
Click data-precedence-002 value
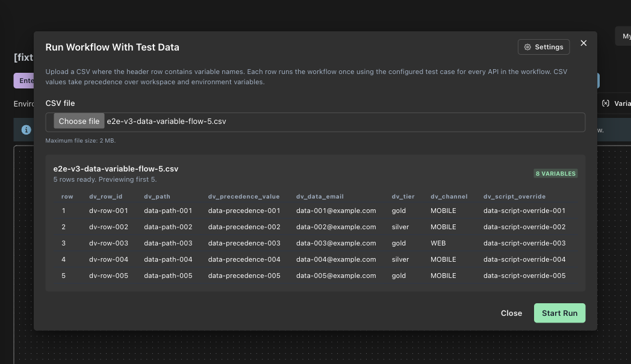[x=244, y=227]
